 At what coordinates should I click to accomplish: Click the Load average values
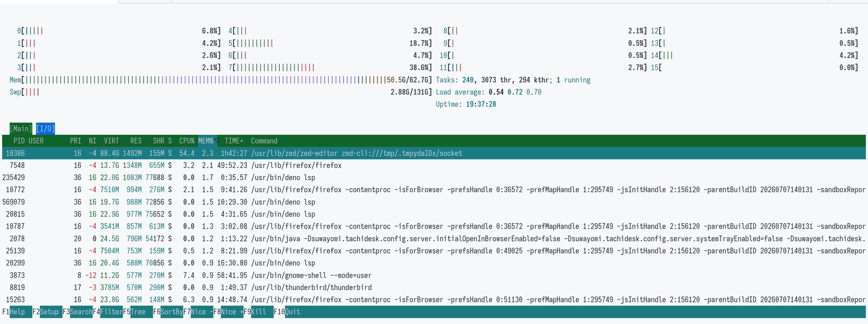[515, 92]
